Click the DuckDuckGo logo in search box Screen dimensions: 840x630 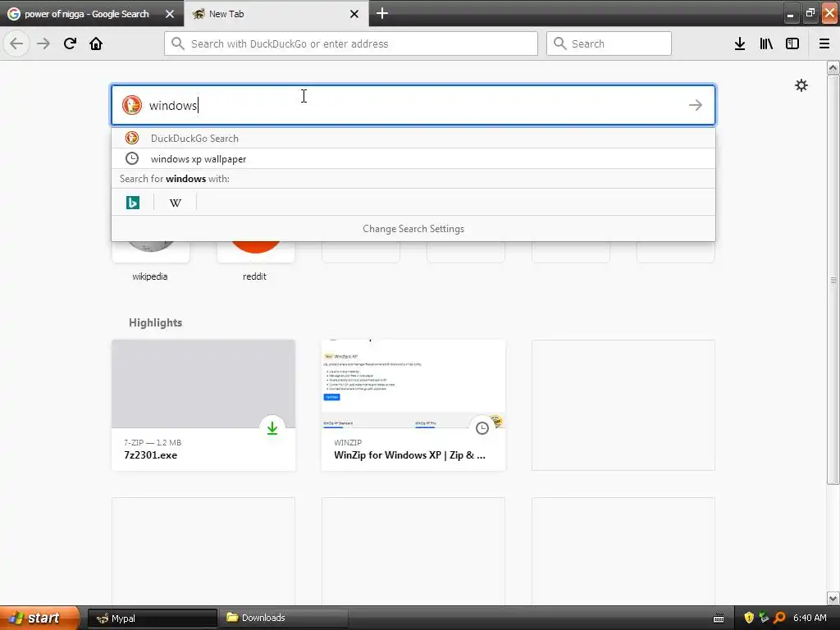coord(132,105)
